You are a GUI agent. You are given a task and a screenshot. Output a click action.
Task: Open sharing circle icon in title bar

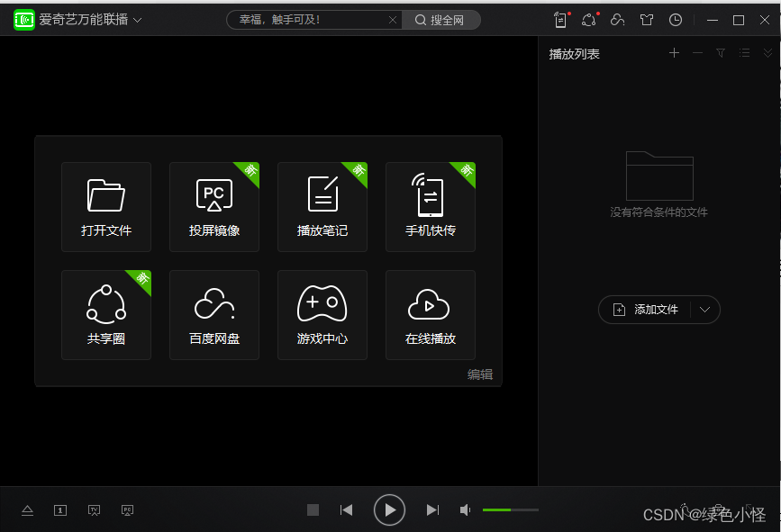[x=589, y=20]
